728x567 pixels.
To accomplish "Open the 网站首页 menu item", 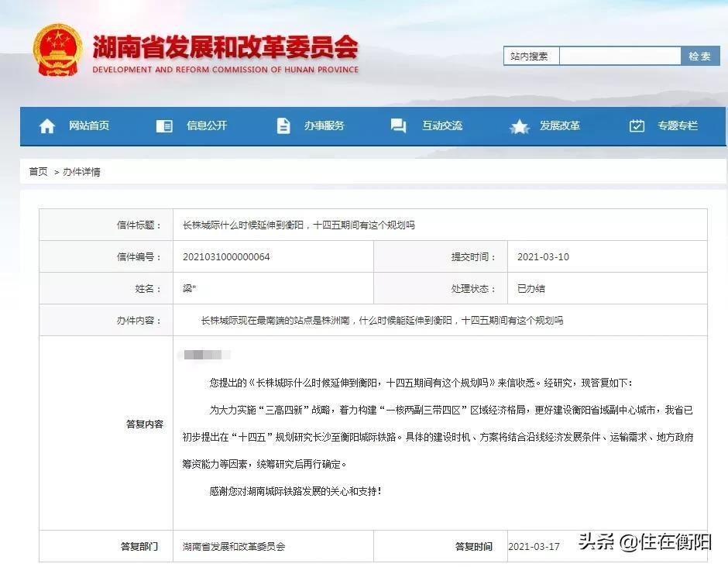I will [x=89, y=125].
